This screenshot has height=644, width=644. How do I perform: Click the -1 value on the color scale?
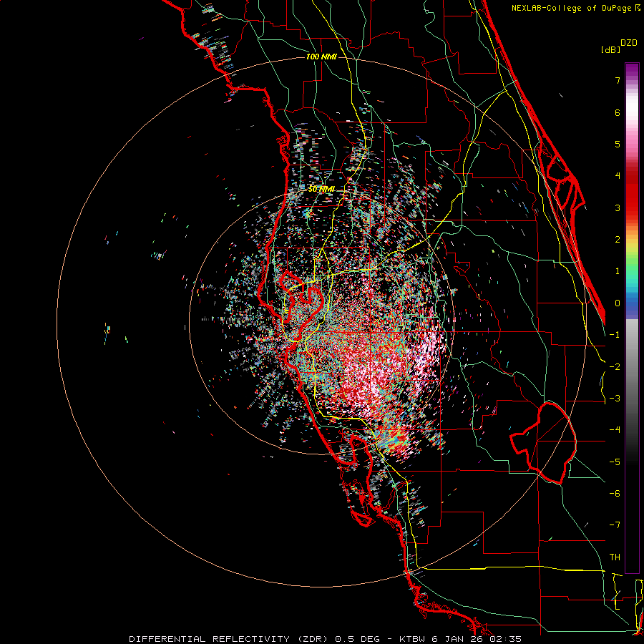[615, 335]
